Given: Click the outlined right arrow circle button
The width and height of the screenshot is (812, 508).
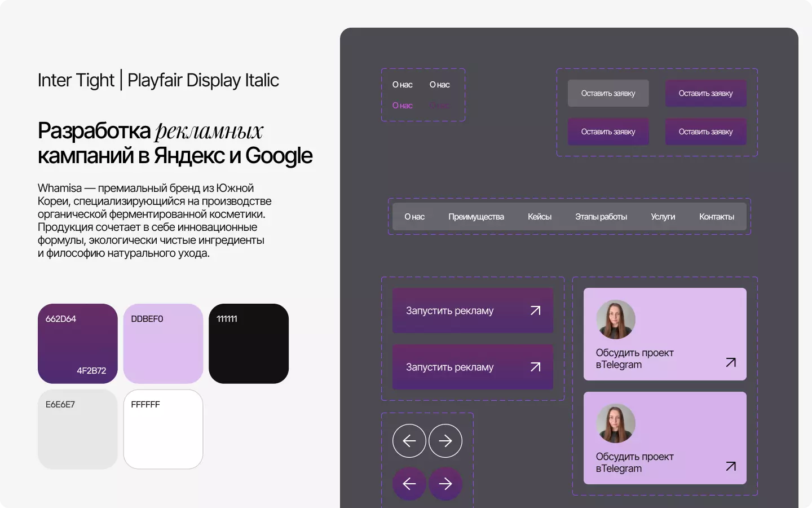Looking at the screenshot, I should click(445, 441).
